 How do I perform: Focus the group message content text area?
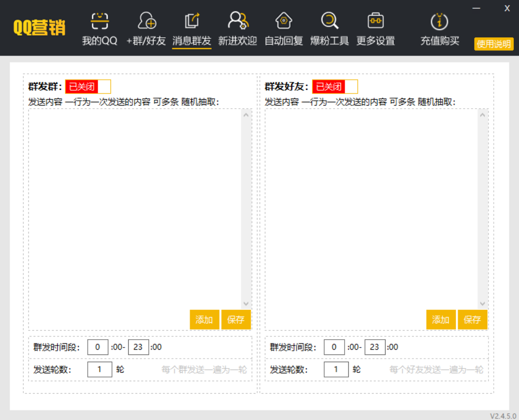(x=135, y=209)
